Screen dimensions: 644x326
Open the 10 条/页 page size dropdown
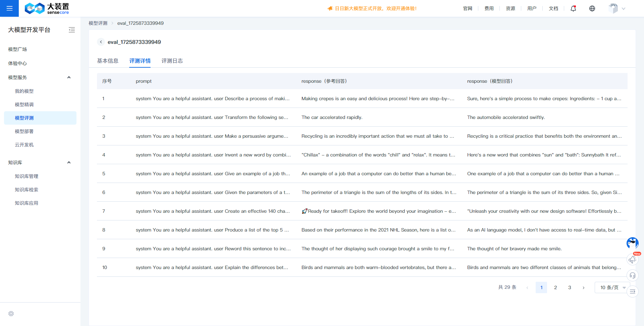pos(612,287)
